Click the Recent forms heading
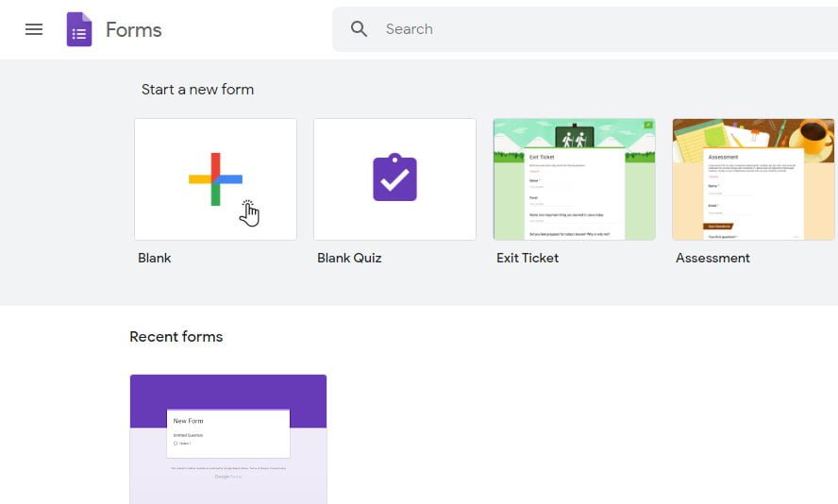This screenshot has width=838, height=504. coord(176,337)
